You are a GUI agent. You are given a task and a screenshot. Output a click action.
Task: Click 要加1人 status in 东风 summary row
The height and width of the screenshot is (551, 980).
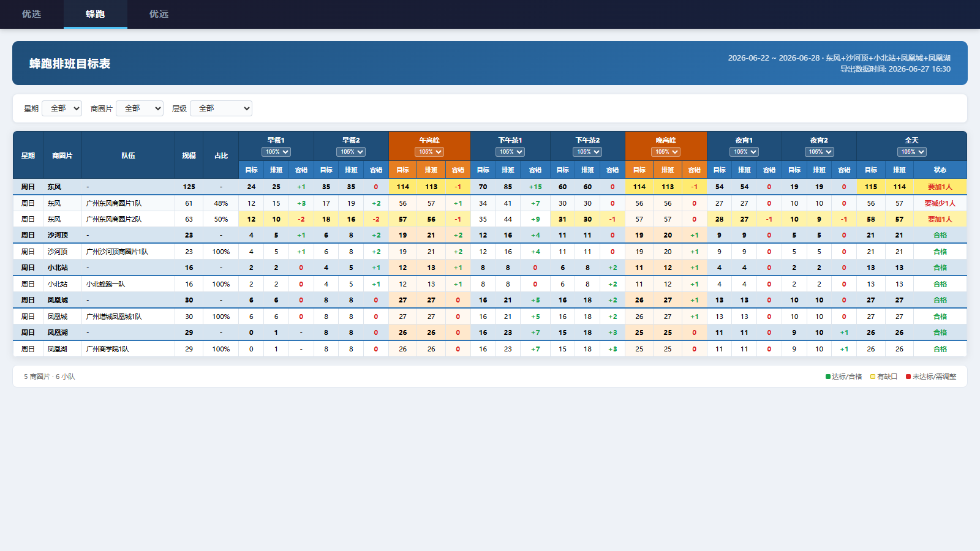pyautogui.click(x=940, y=187)
